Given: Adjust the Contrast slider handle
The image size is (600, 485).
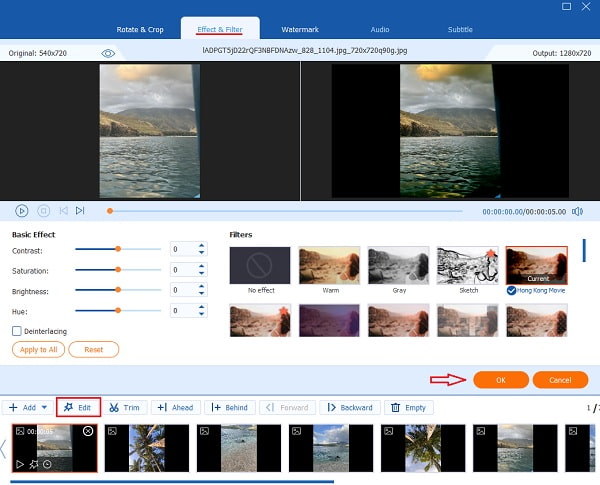Looking at the screenshot, I should click(x=118, y=249).
